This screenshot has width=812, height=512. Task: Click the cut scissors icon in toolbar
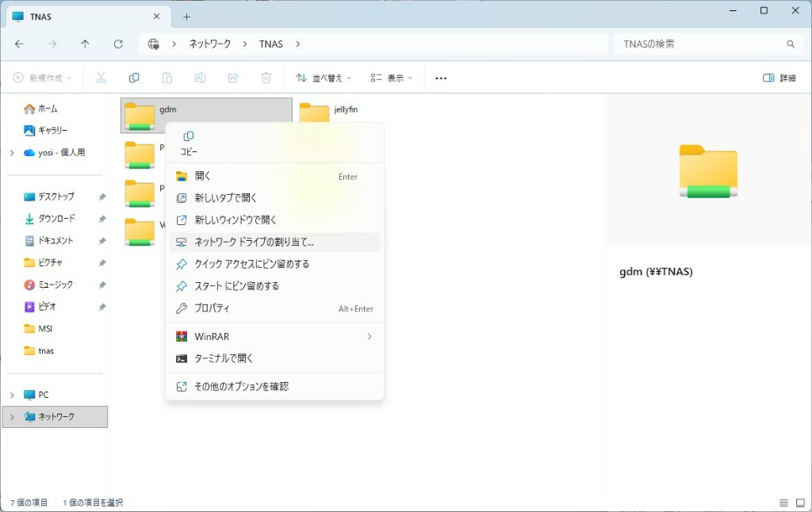[101, 78]
